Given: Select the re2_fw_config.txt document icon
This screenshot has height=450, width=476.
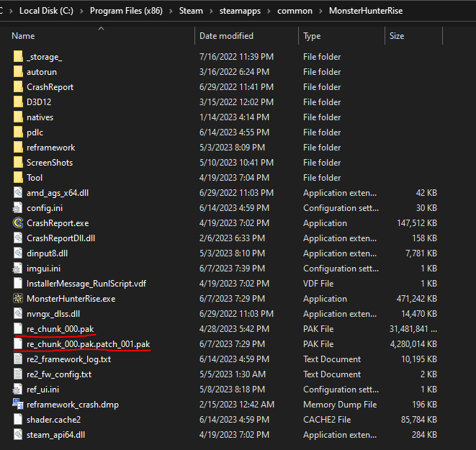Looking at the screenshot, I should [x=18, y=374].
